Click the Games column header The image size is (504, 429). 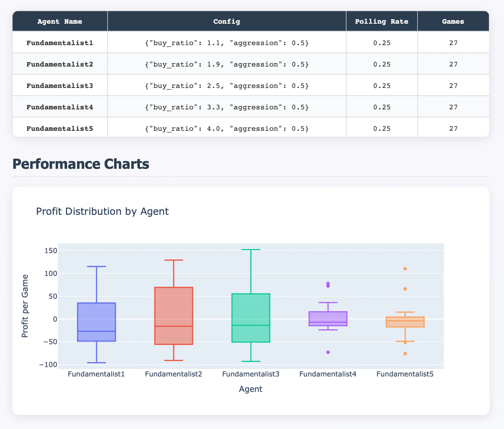click(453, 21)
